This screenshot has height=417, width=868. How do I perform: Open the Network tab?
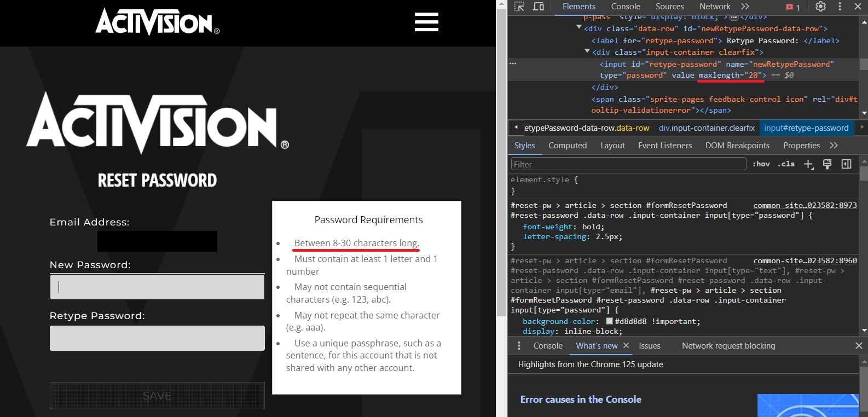715,7
